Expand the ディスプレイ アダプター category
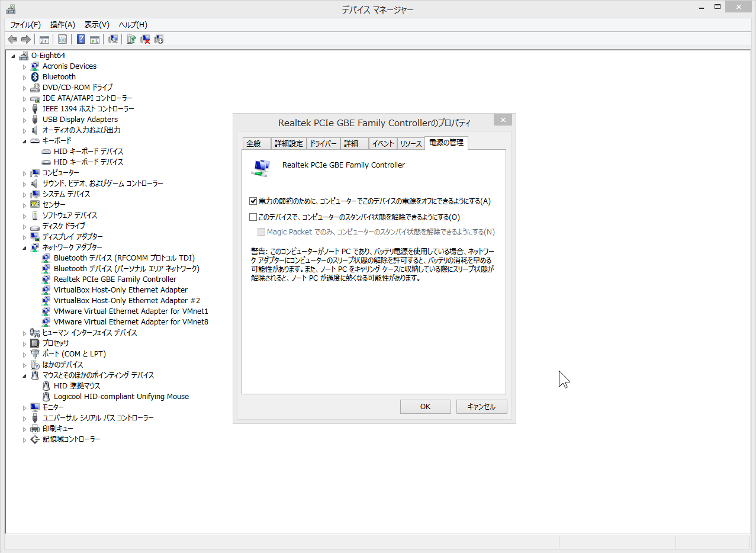The width and height of the screenshot is (756, 553). click(24, 237)
